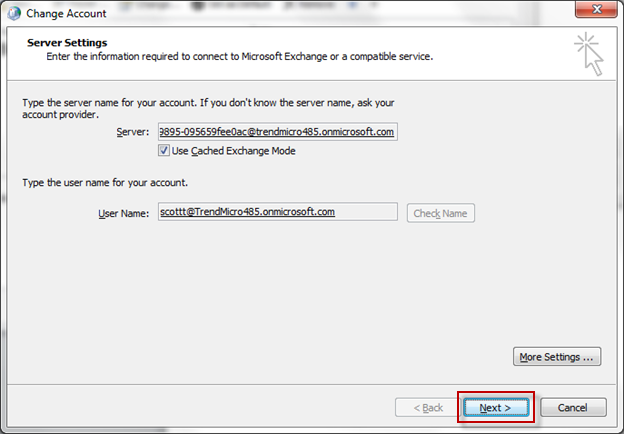
Task: Focus the User Name text field
Action: point(277,212)
